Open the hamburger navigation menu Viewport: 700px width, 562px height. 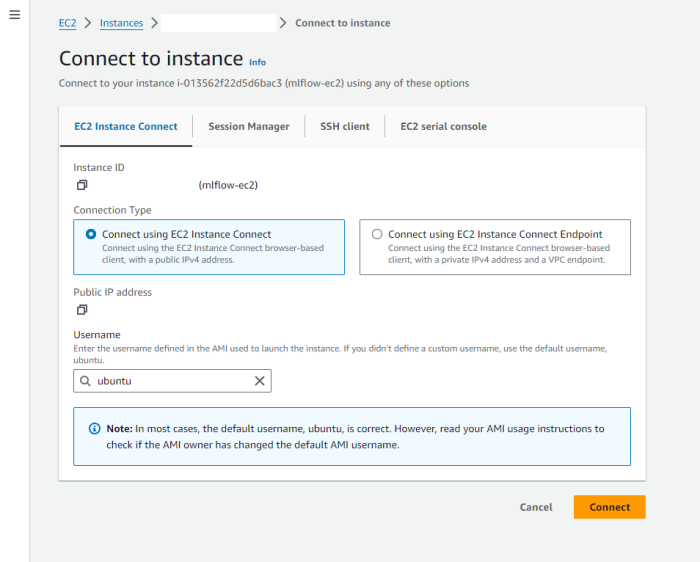14,15
